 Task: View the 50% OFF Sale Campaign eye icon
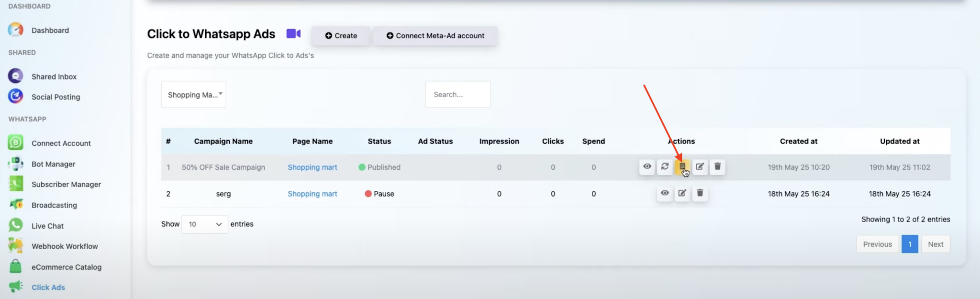pyautogui.click(x=647, y=166)
